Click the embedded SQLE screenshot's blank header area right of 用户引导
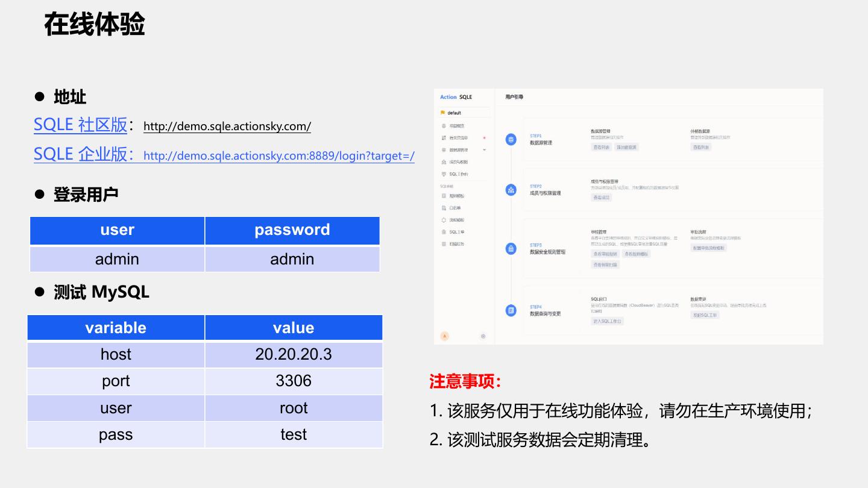This screenshot has width=868, height=488. tap(673, 97)
